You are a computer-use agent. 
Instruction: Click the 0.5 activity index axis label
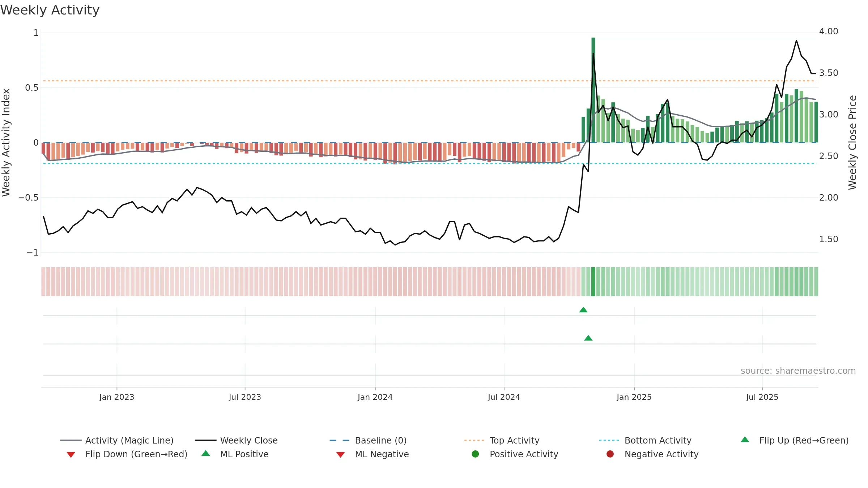click(x=32, y=88)
